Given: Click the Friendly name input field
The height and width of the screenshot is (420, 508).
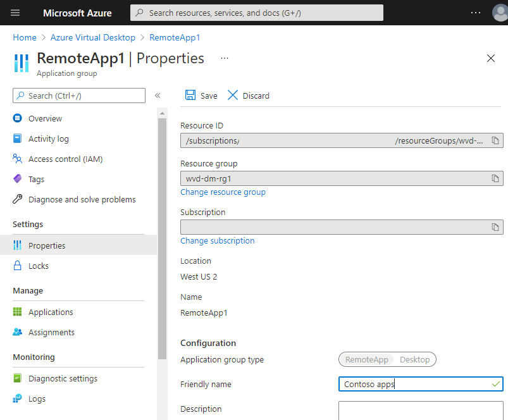Looking at the screenshot, I should [x=421, y=384].
